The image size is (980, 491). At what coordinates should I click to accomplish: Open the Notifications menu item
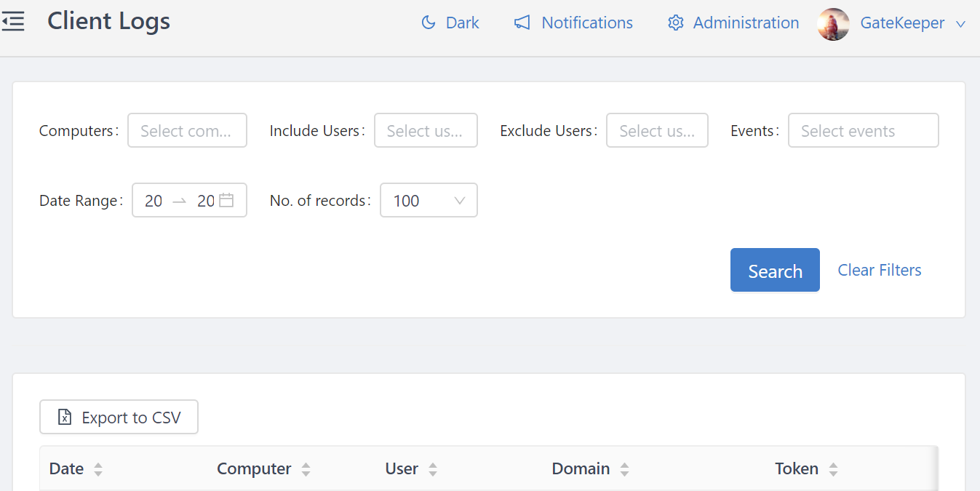coord(586,23)
